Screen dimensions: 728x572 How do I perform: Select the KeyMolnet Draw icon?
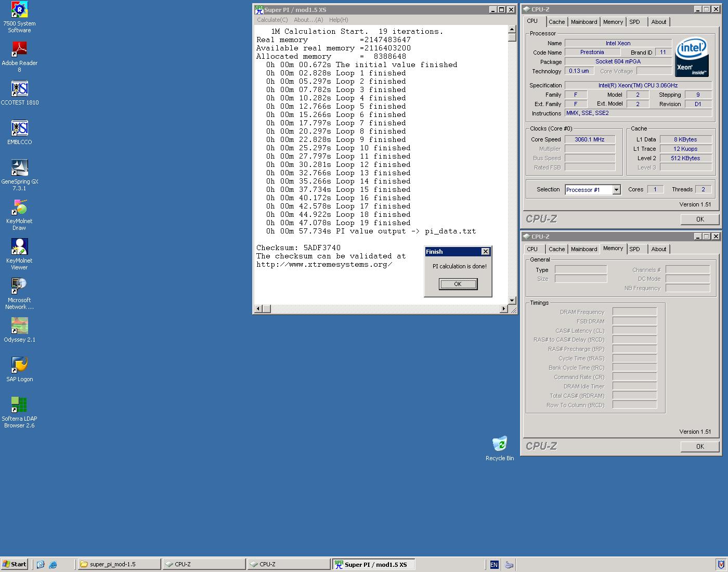click(x=19, y=215)
